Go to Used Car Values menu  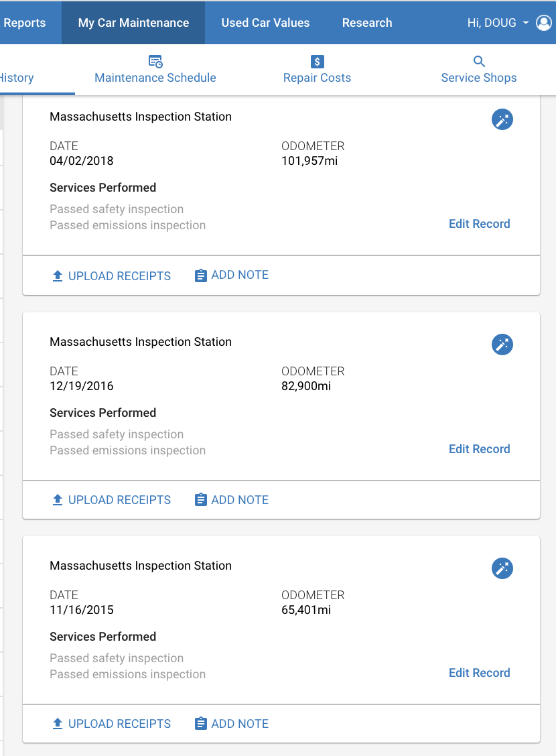click(265, 23)
